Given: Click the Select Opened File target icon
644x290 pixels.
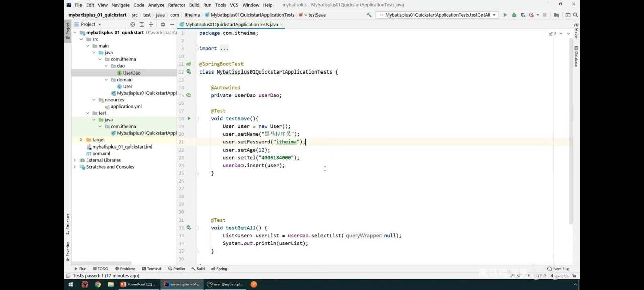Looking at the screenshot, I should pos(133,24).
